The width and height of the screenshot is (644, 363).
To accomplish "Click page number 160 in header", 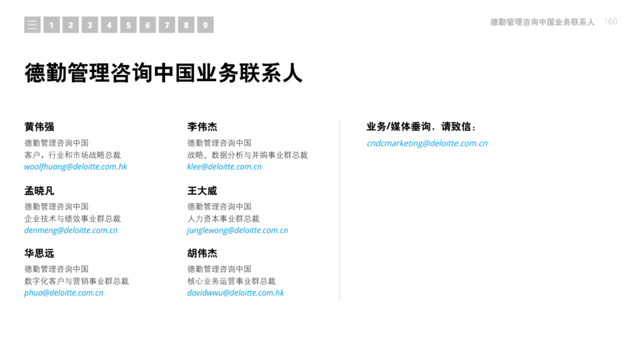I will (611, 21).
